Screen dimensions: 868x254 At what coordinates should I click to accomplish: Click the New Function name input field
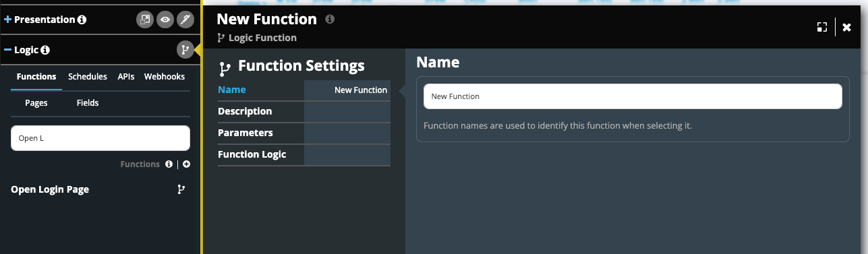pos(633,96)
